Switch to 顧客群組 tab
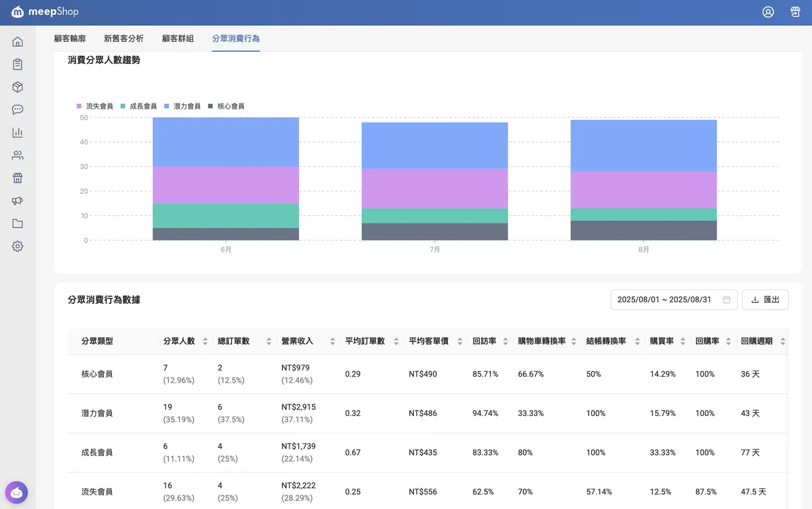 (178, 38)
